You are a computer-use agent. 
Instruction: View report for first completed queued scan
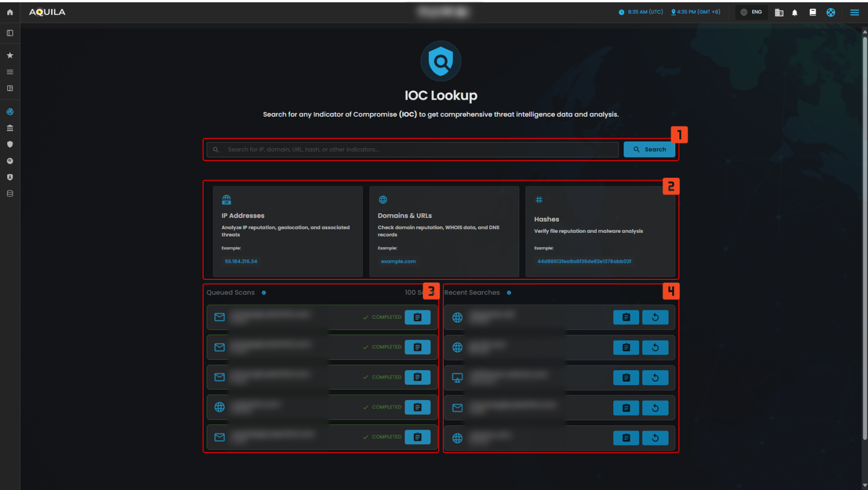pyautogui.click(x=417, y=317)
